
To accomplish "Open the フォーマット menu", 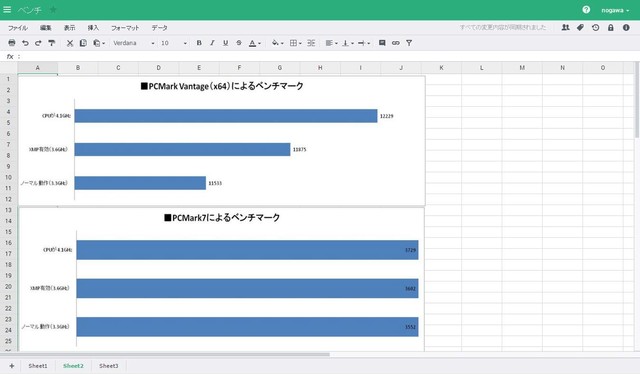I will pyautogui.click(x=125, y=28).
